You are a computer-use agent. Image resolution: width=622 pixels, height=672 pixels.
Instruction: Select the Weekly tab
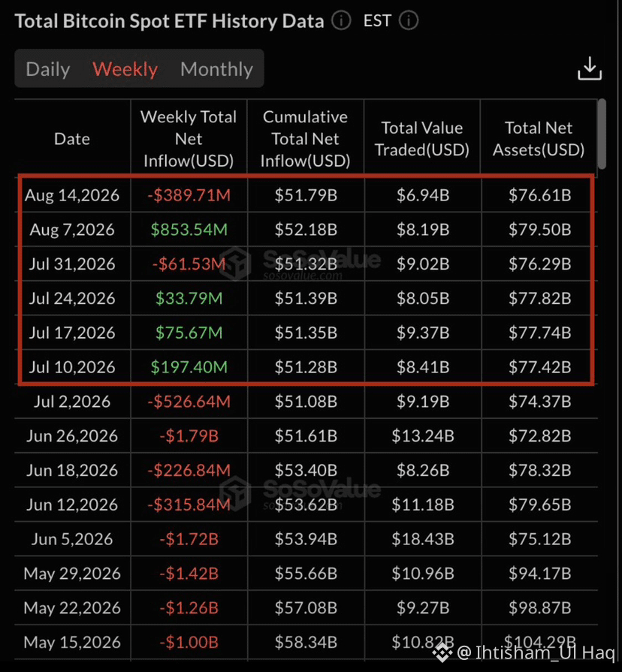click(x=125, y=69)
